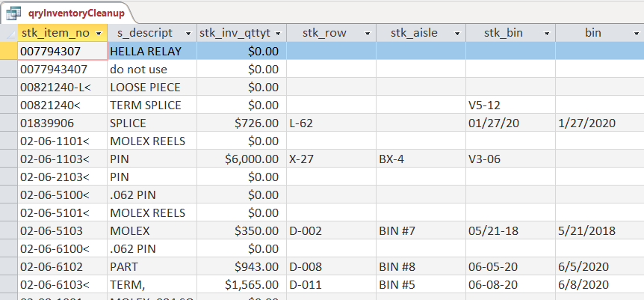Click the 007794307 item number cell
Screen dimensions: 644x300
click(x=62, y=51)
